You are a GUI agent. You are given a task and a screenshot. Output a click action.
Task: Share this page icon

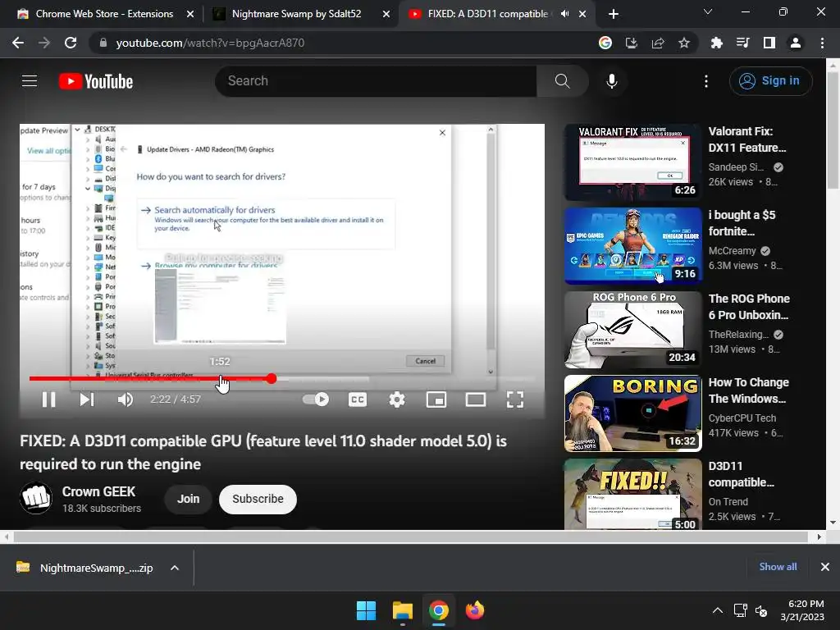pos(658,43)
